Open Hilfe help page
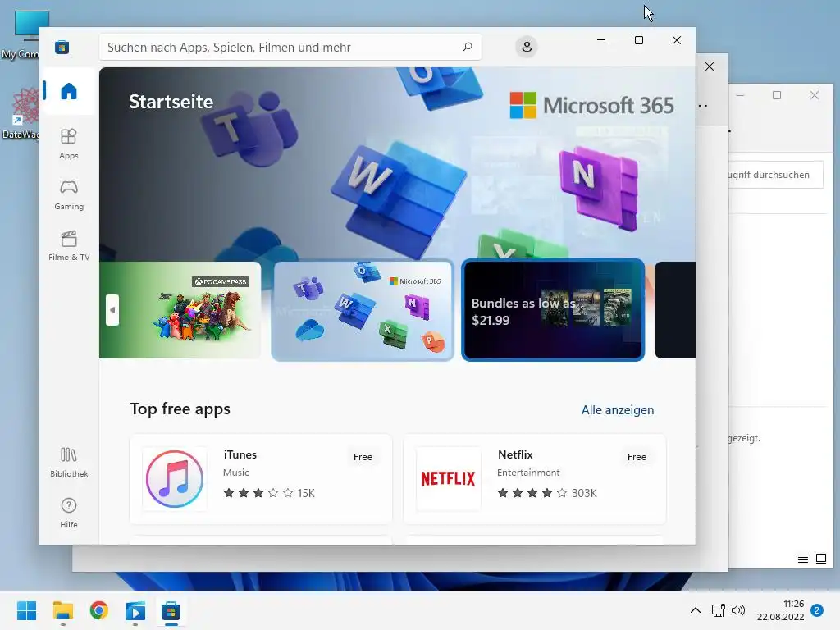The width and height of the screenshot is (840, 630). click(x=69, y=513)
